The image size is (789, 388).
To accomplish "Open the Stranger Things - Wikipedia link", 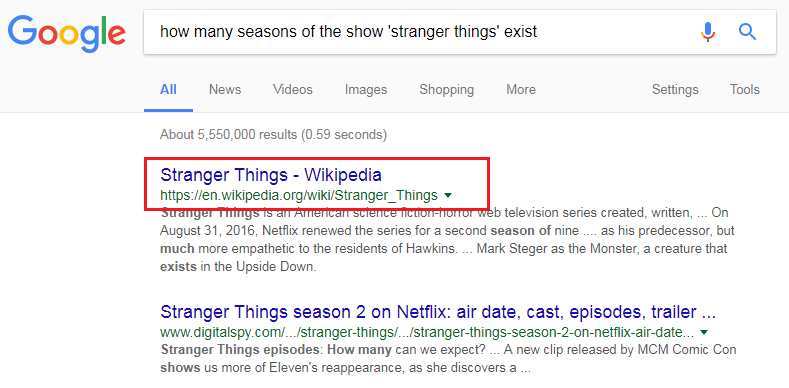I will [x=271, y=175].
